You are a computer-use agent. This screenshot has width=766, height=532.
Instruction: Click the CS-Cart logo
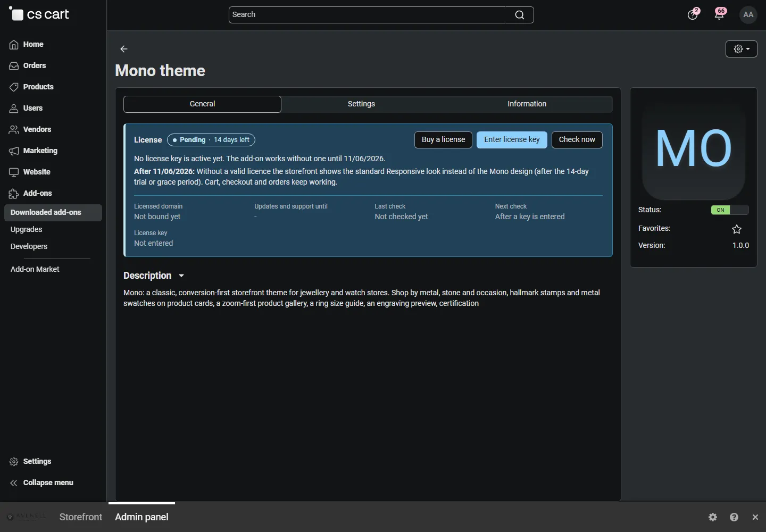click(39, 14)
